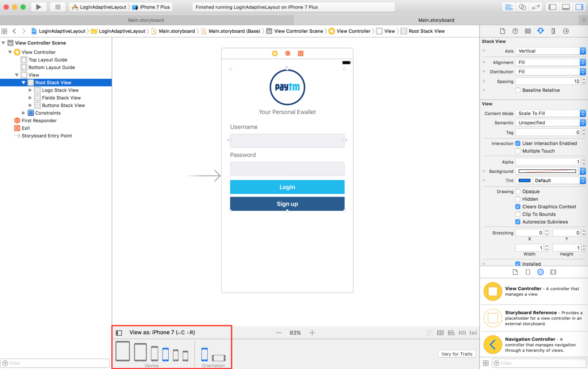This screenshot has width=588, height=369.
Task: Select Main.storyboard (Base) in the jump bar
Action: (x=230, y=31)
